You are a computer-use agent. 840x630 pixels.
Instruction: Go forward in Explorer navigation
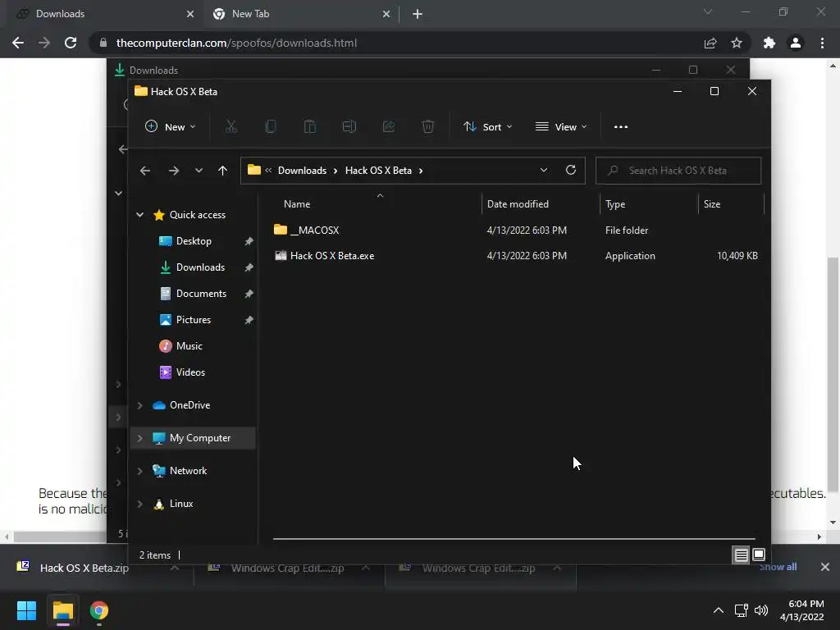(174, 171)
